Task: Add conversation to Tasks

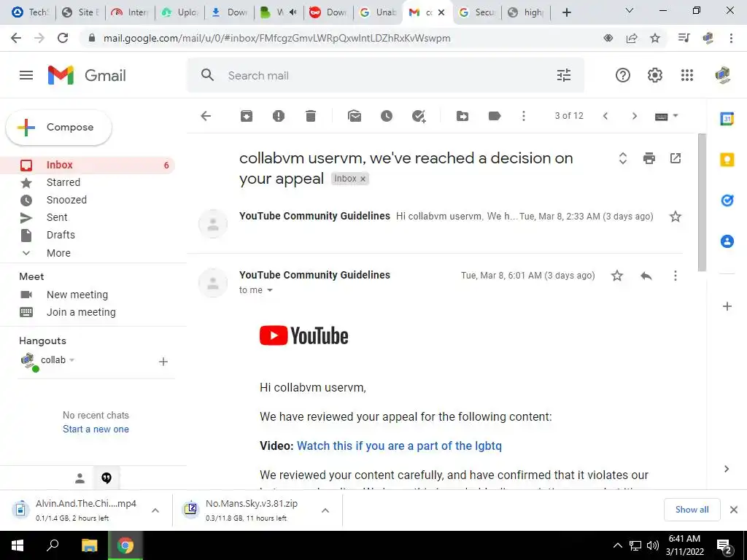Action: pos(419,116)
